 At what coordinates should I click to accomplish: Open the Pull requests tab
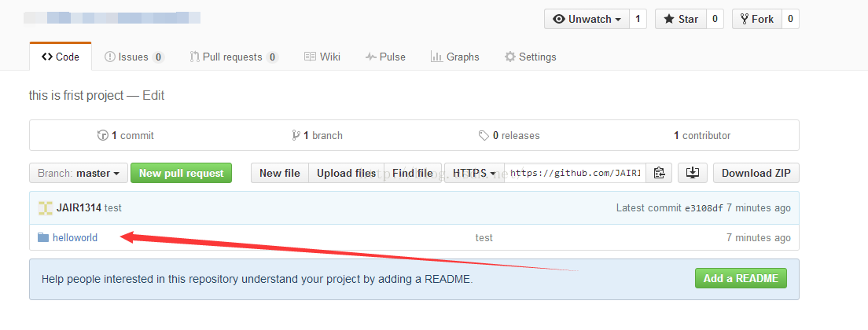pos(234,57)
